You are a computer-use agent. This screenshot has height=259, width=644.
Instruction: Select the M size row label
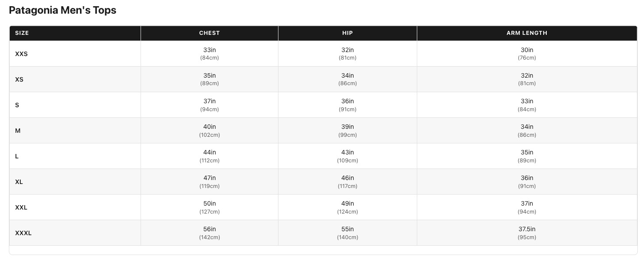[x=18, y=131]
